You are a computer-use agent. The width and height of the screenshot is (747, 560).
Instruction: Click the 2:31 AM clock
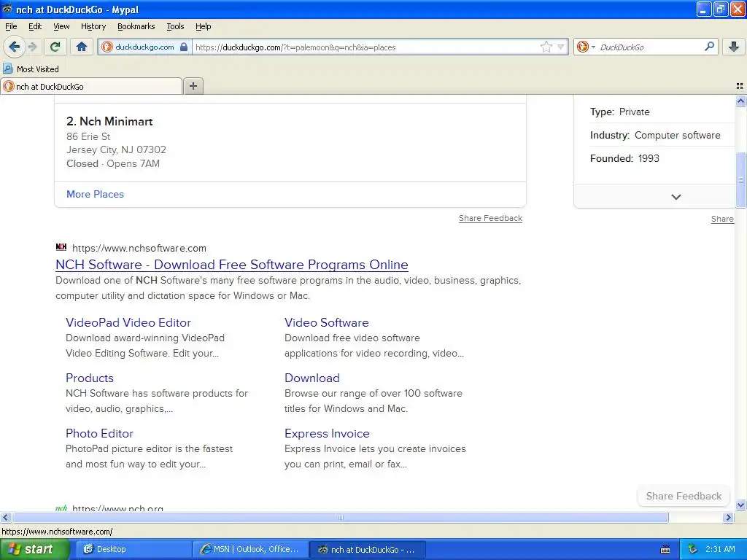(720, 549)
